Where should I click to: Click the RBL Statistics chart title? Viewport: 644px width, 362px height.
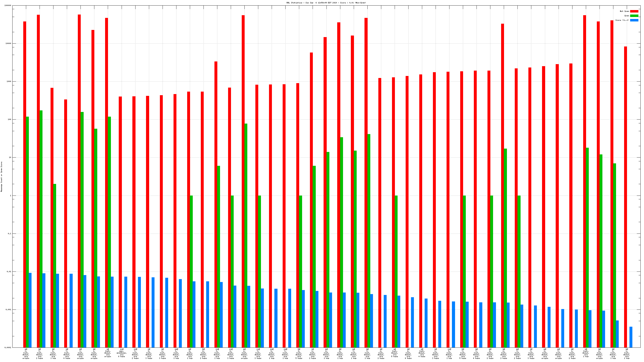(x=326, y=3)
